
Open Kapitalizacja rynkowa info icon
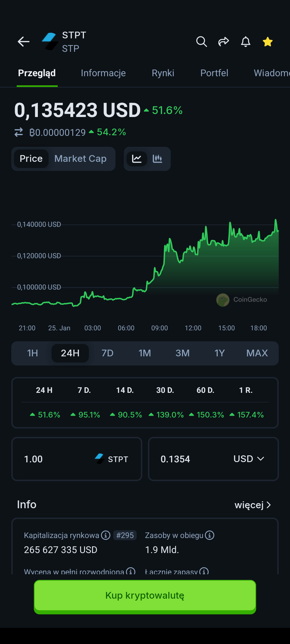tap(106, 535)
